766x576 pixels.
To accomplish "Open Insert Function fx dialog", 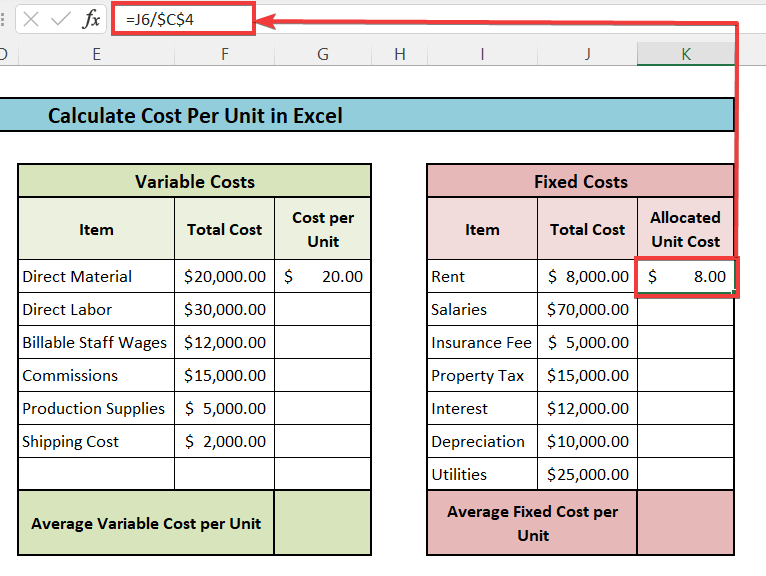I will pos(91,19).
